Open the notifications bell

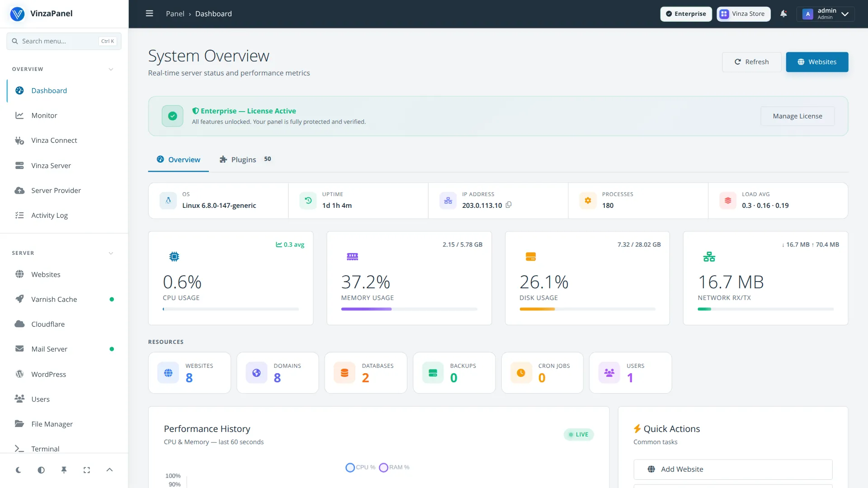pos(783,14)
